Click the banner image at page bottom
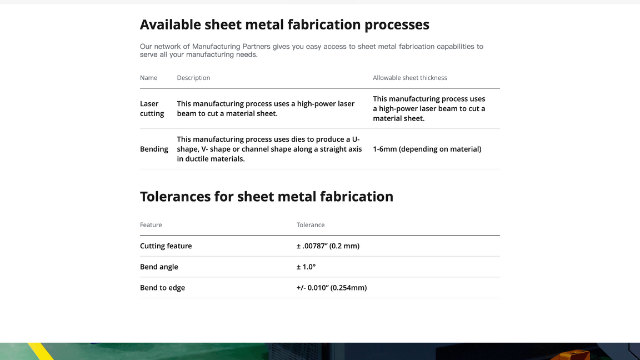The height and width of the screenshot is (360, 640). [x=320, y=351]
